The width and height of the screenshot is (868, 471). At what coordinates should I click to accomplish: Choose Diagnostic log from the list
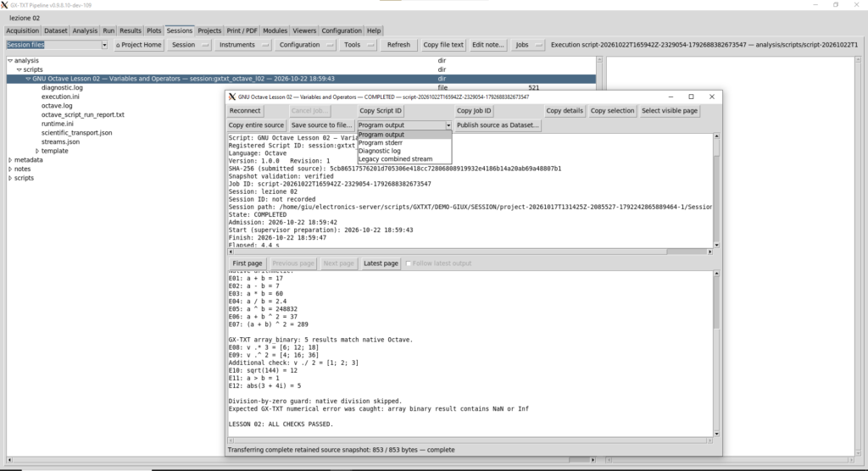point(404,151)
